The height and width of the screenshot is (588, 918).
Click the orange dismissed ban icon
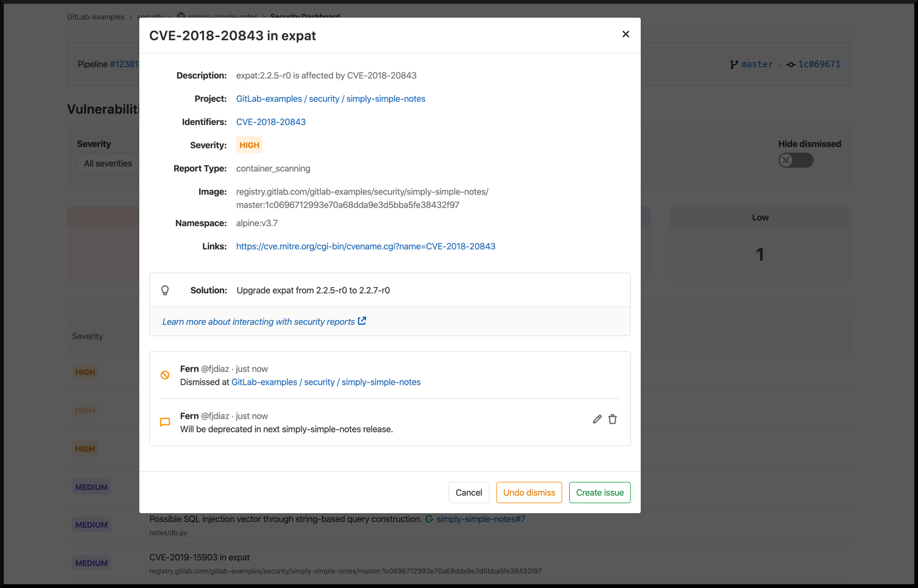pos(165,375)
